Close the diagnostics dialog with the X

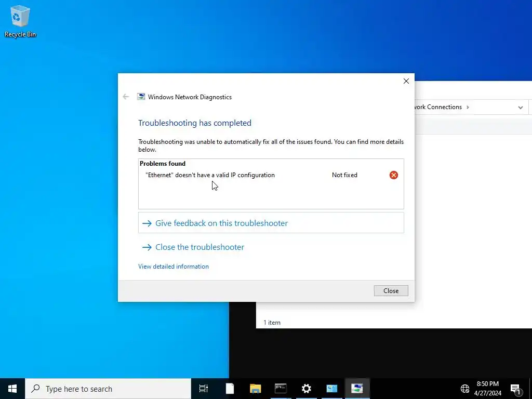tap(406, 81)
